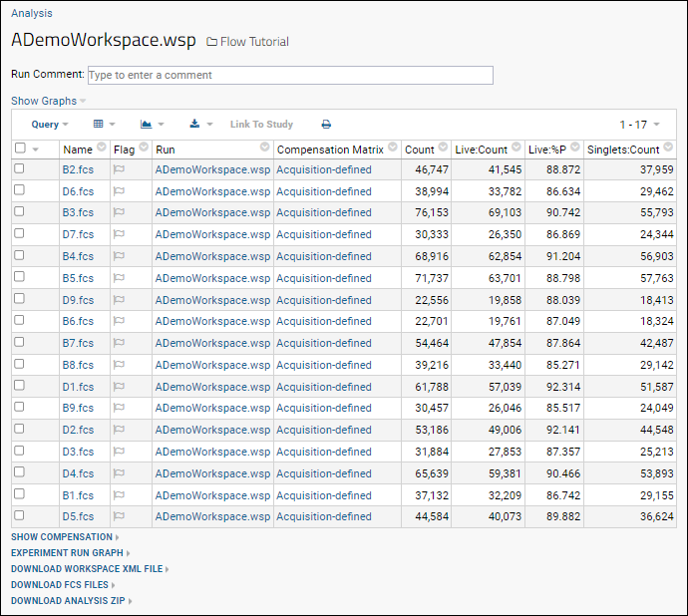Open the charts and reports icon menu
This screenshot has height=616, width=688.
point(152,125)
